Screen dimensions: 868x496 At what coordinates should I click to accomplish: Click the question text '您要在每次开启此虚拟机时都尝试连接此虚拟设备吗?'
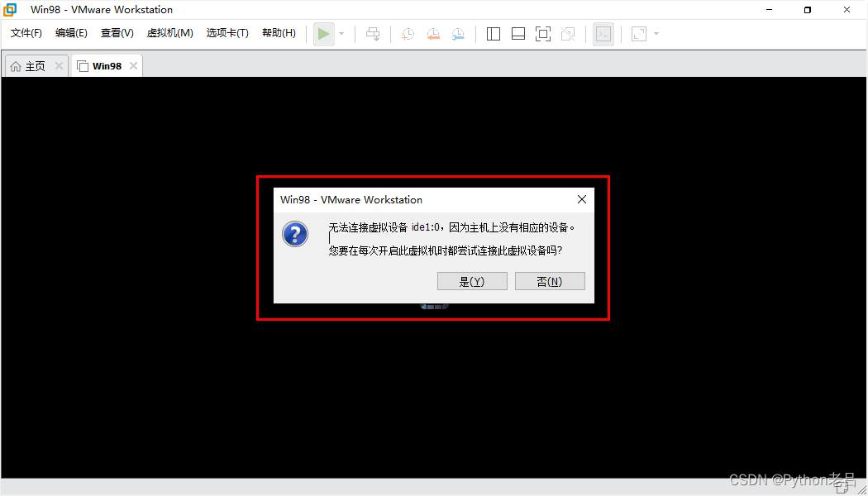coord(446,250)
